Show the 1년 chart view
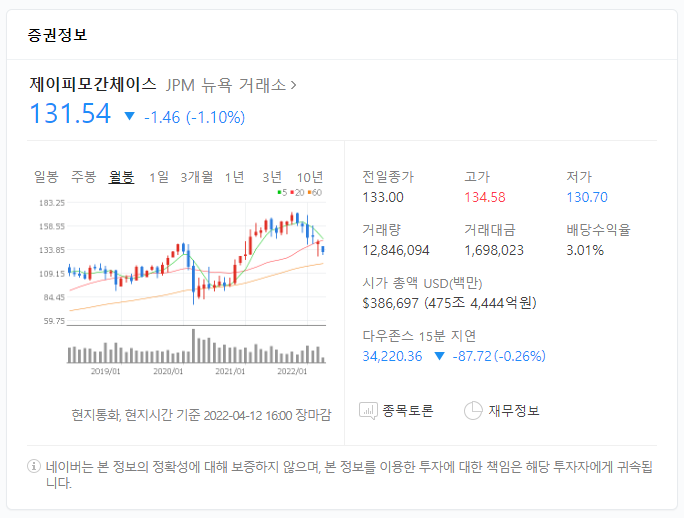684x518 pixels. [234, 177]
